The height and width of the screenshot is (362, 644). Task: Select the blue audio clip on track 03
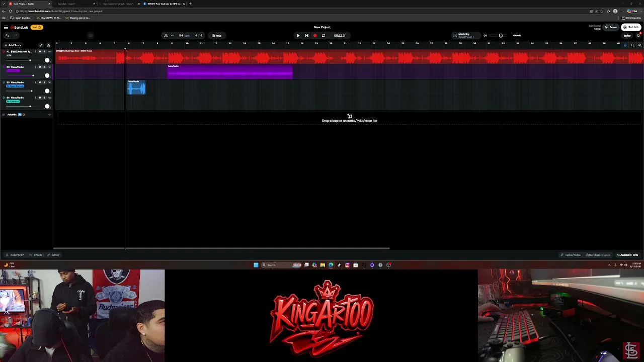(x=136, y=87)
